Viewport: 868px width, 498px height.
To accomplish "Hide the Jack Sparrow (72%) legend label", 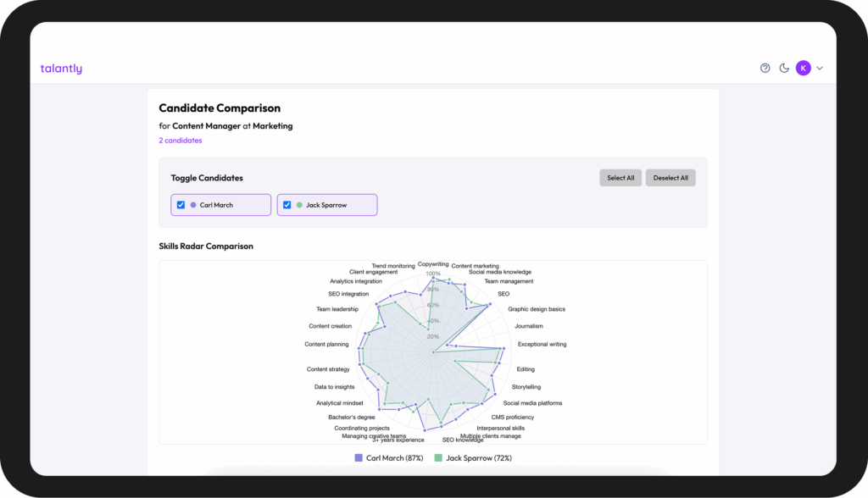I will pyautogui.click(x=478, y=458).
